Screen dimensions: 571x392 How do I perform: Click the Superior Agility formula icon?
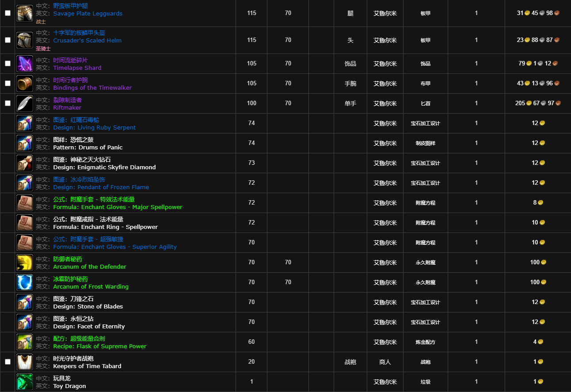coord(24,243)
